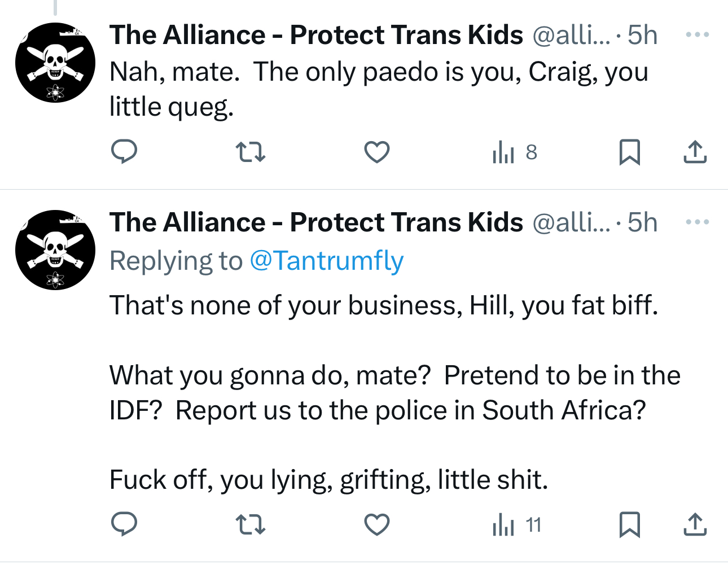Open more options for second tweet
Screen dimensions: 728x578
coord(698,222)
